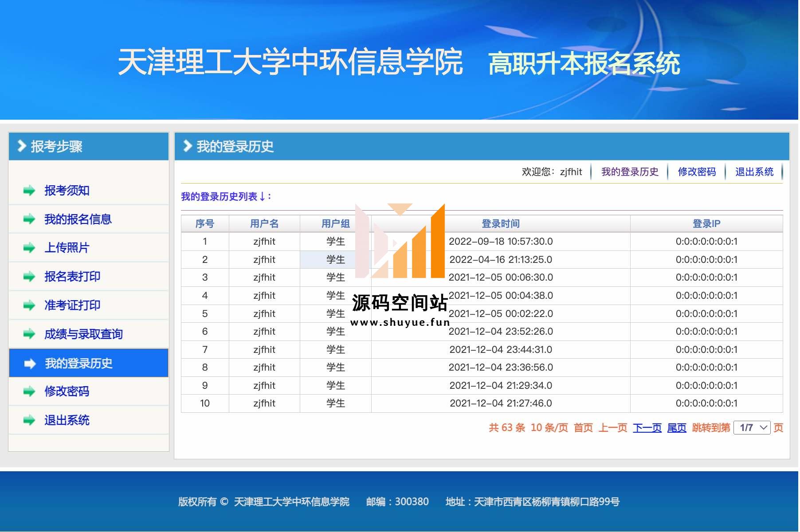Click the highlighted 学生 cell in row 2
This screenshot has height=532, width=800.
[x=336, y=260]
